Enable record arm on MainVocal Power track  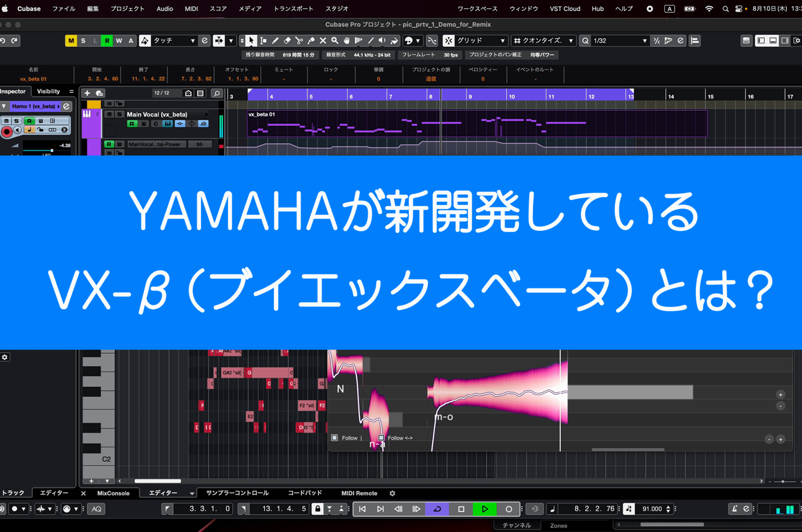(109, 144)
